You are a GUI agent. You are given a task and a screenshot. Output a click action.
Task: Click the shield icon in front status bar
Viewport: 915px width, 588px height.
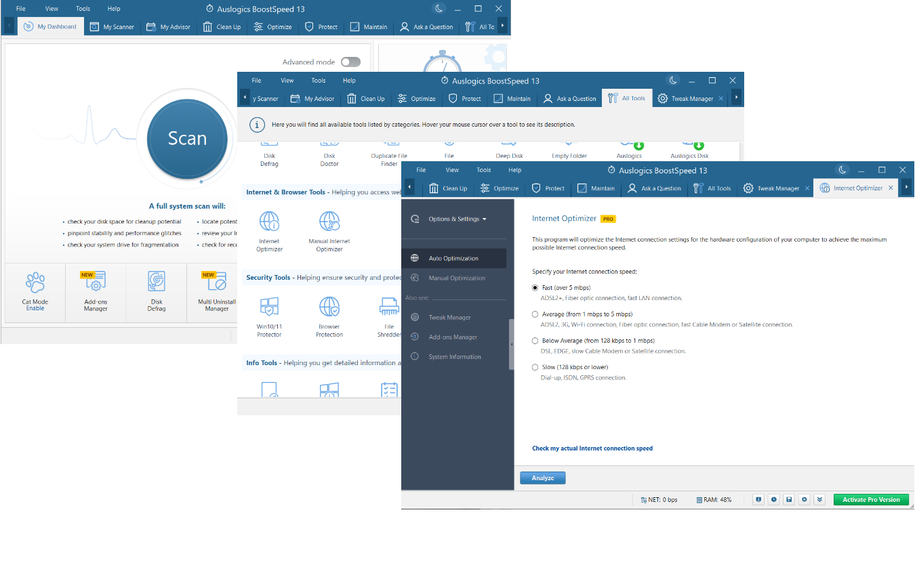(x=758, y=500)
